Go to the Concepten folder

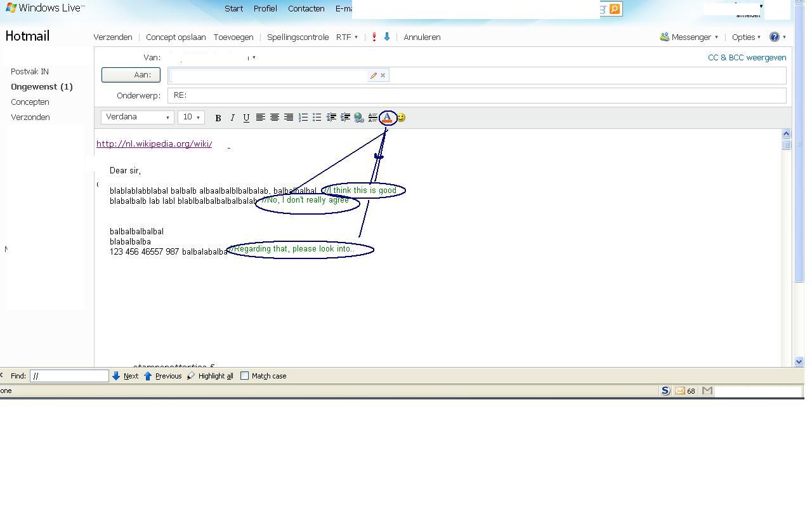[30, 102]
